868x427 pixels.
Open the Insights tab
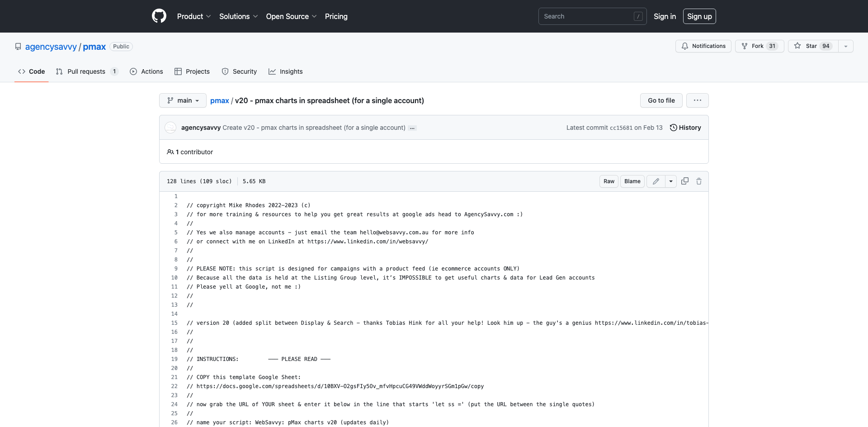coord(286,71)
